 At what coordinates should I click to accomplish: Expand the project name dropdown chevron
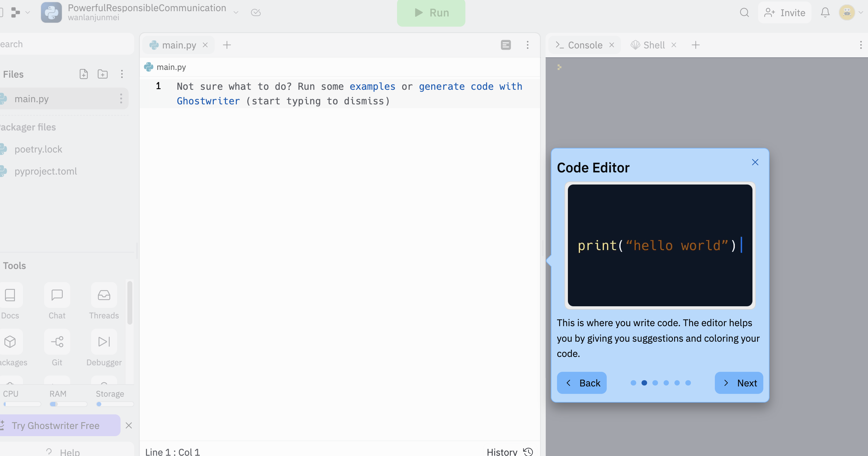click(236, 13)
